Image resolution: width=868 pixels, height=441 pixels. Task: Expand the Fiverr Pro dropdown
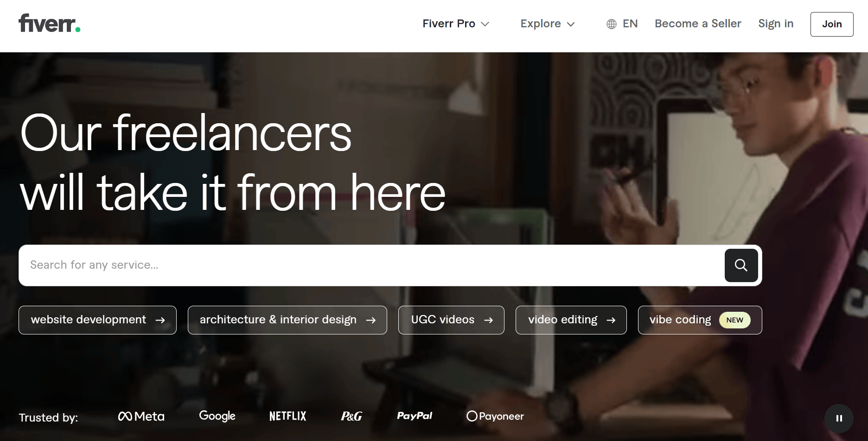pos(456,24)
